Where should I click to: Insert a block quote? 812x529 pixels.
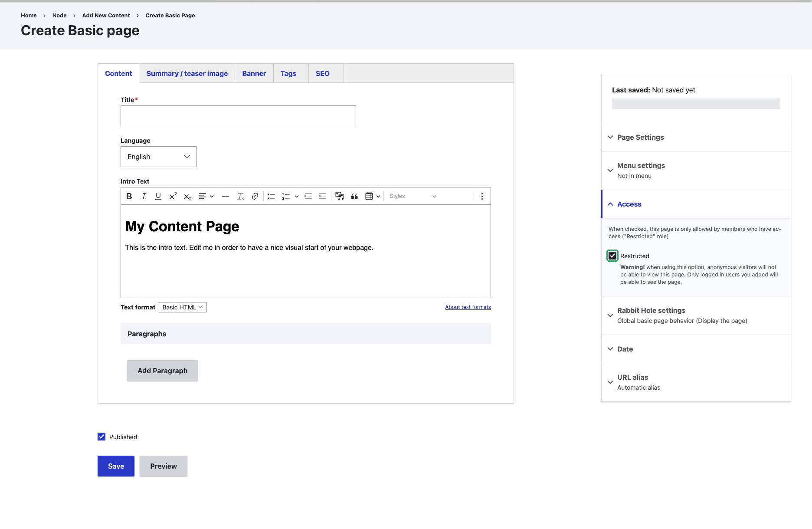tap(354, 196)
